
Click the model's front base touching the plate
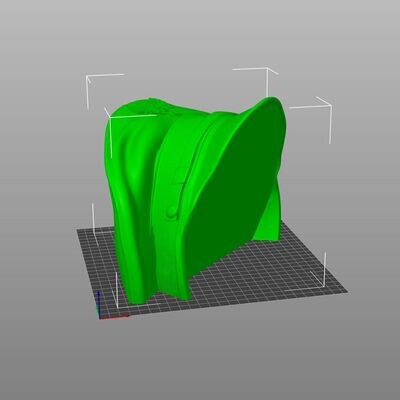click(x=160, y=295)
